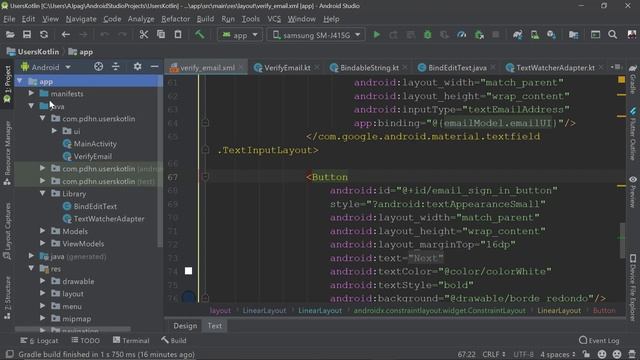Open the samsung SM-J415G device dropdown

pos(316,35)
